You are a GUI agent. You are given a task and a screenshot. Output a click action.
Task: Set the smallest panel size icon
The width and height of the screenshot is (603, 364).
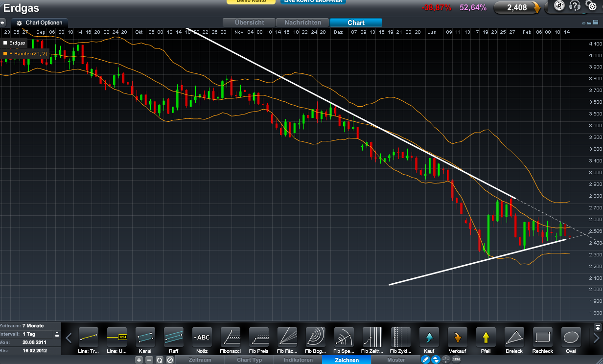[584, 23]
